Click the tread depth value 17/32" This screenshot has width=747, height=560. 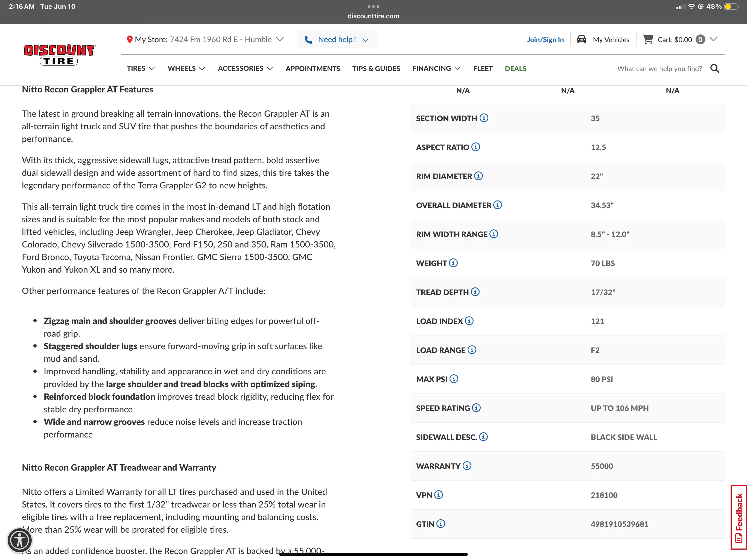pyautogui.click(x=603, y=292)
